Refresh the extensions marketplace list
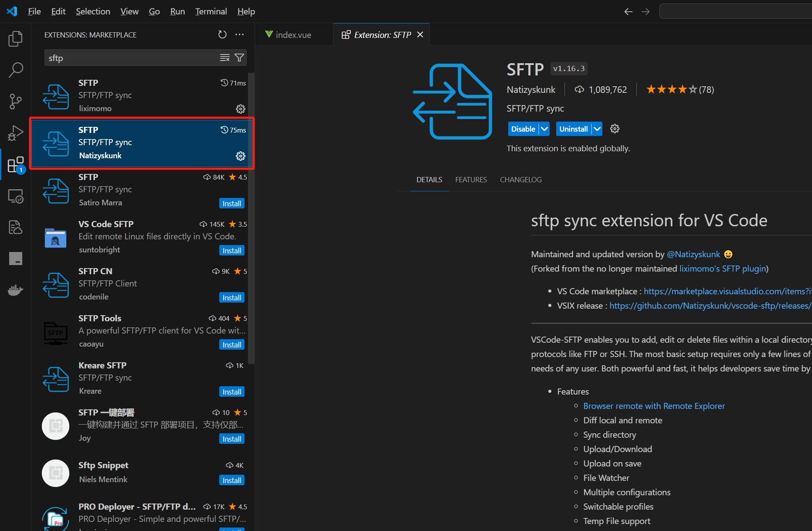This screenshot has height=531, width=812. click(222, 34)
